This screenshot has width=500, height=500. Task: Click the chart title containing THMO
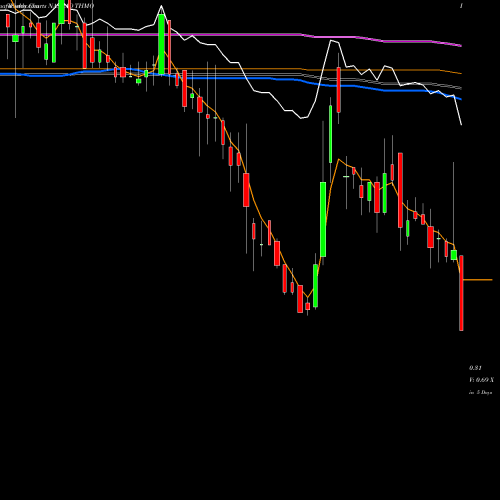click(x=47, y=6)
